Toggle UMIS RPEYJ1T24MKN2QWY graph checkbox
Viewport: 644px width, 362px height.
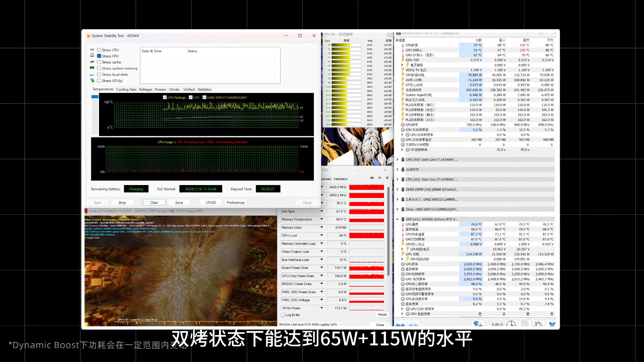(204, 97)
